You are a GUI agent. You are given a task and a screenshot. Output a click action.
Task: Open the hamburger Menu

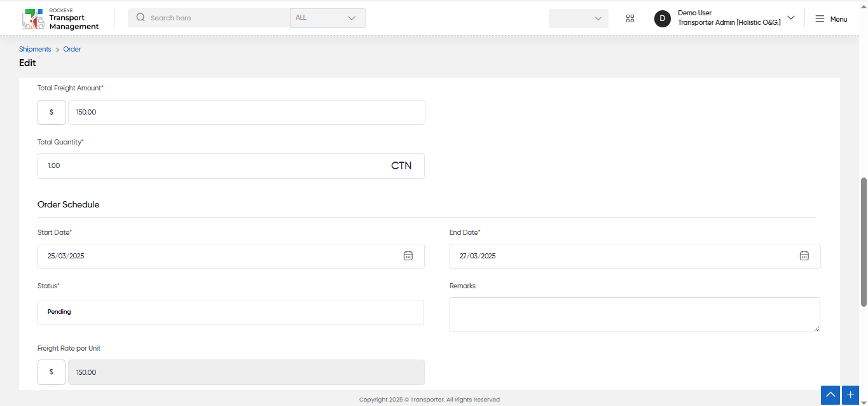click(831, 19)
